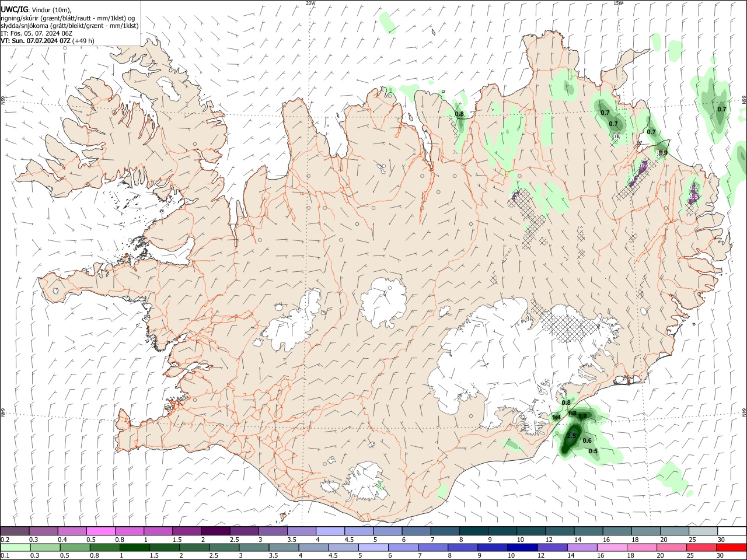Screen dimensions: 747x560
Task: Click the 0.9 precipitation value on the map
Action: click(x=662, y=153)
